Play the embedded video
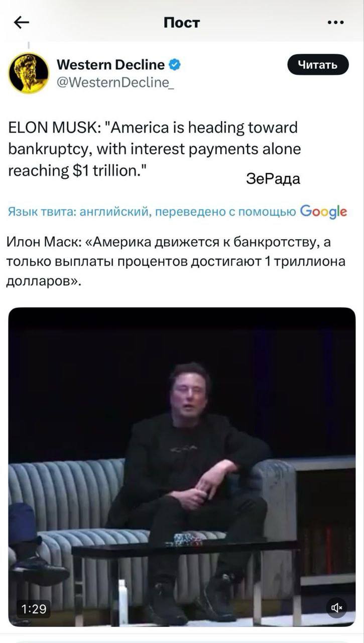Viewport: 364px width, 643px height. tap(182, 467)
